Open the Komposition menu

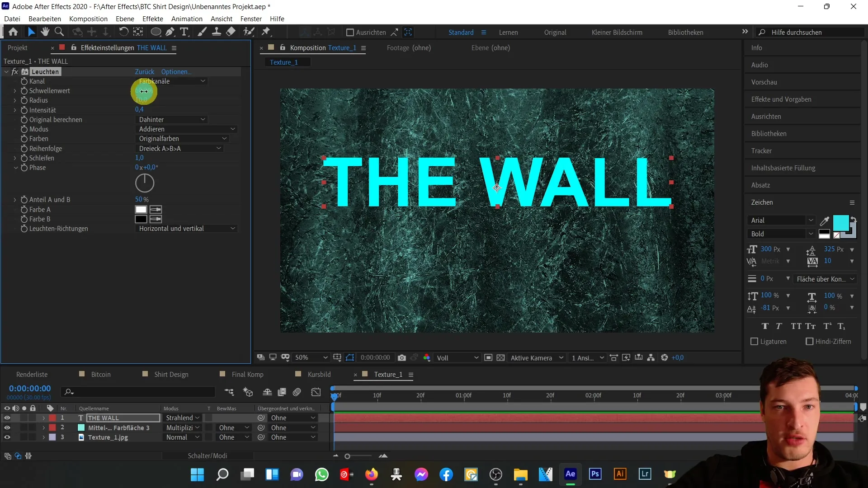coord(88,19)
